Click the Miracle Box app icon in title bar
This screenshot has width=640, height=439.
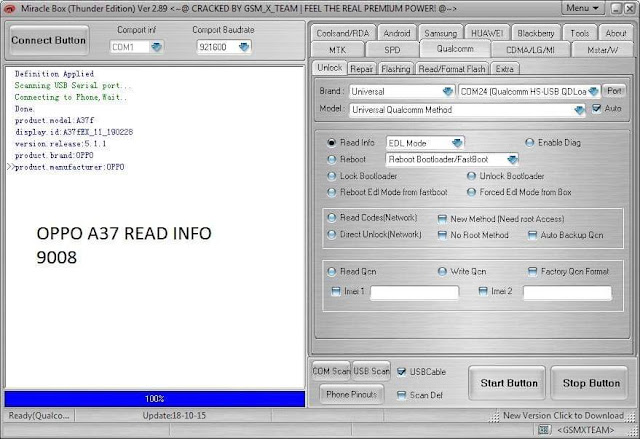(9, 9)
